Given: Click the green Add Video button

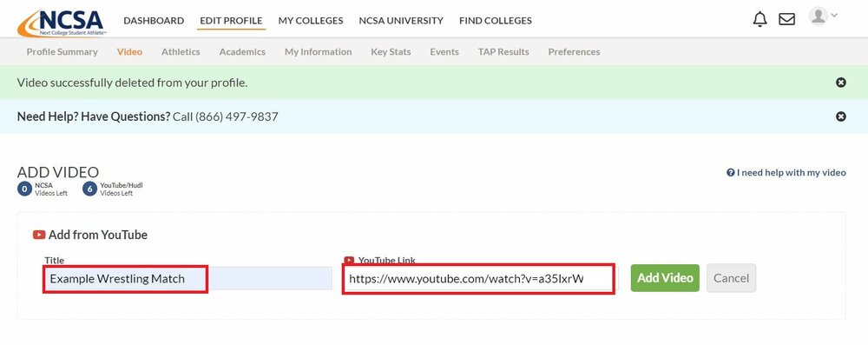Looking at the screenshot, I should tap(665, 278).
